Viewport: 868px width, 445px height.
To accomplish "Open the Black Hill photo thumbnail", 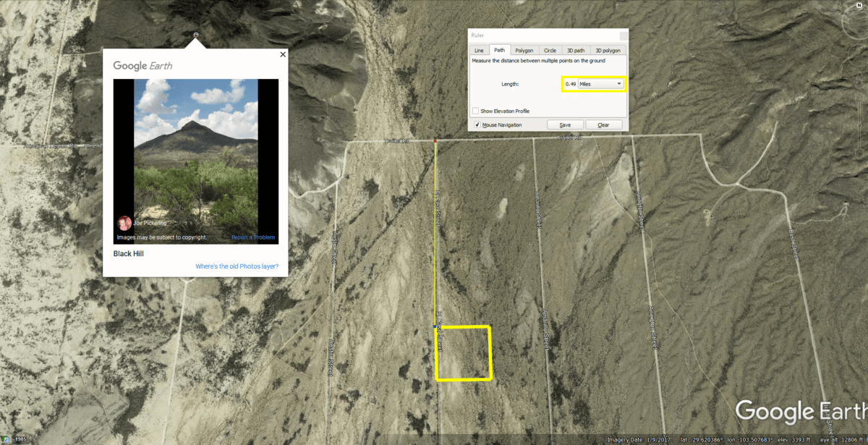I will click(196, 161).
